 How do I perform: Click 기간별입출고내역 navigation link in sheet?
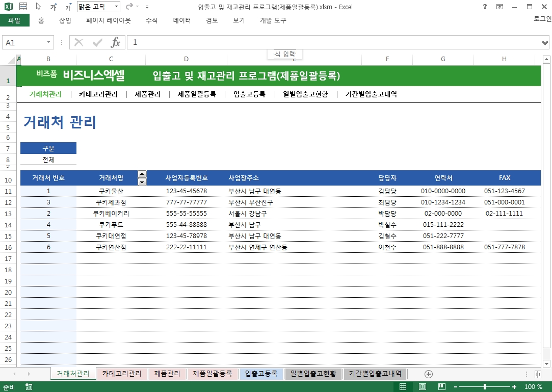tap(371, 94)
